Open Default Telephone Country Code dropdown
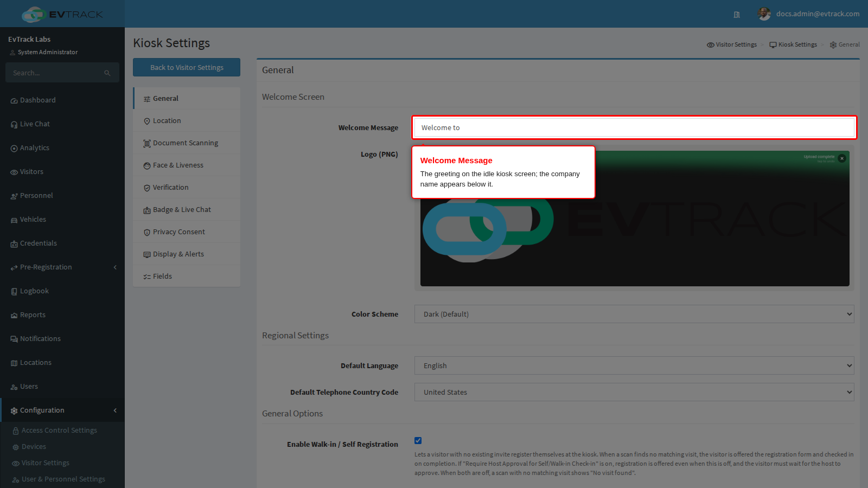Screen dimensions: 868x488 pyautogui.click(x=634, y=392)
